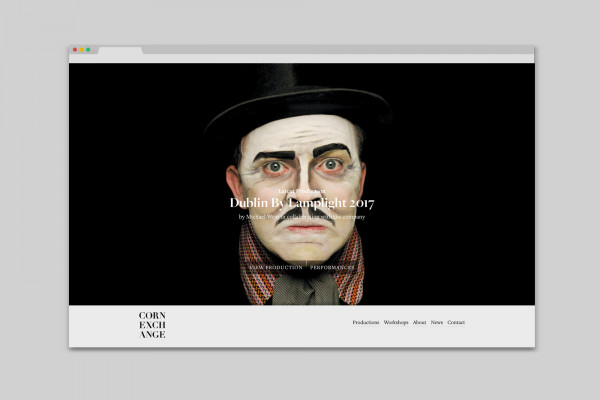Minimize the window using yellow button
Screen dimensions: 600x400
[81, 49]
